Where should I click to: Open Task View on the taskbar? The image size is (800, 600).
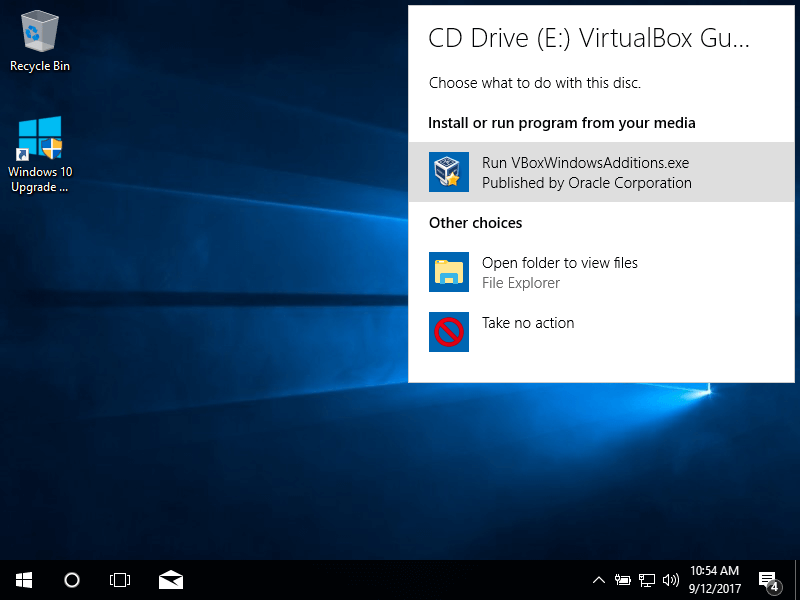[x=120, y=580]
